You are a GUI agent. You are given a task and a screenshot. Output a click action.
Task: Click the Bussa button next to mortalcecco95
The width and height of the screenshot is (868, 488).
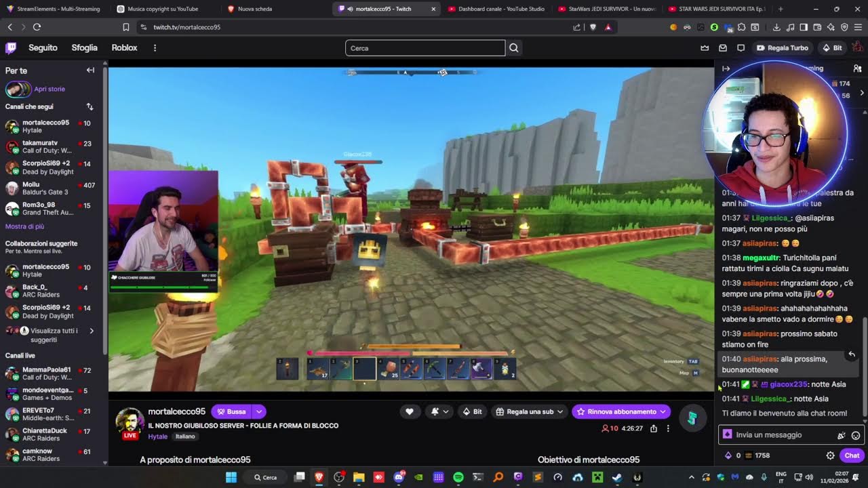[x=231, y=411]
